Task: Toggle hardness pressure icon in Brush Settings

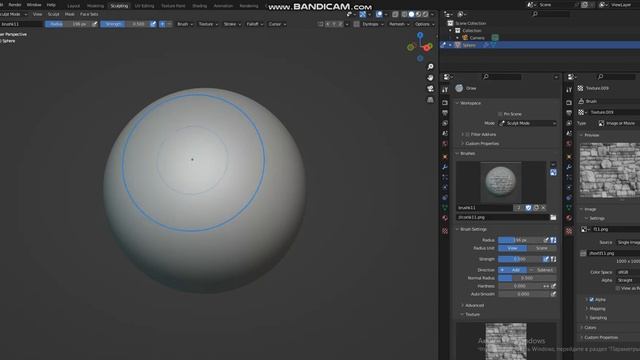Action: [x=553, y=286]
